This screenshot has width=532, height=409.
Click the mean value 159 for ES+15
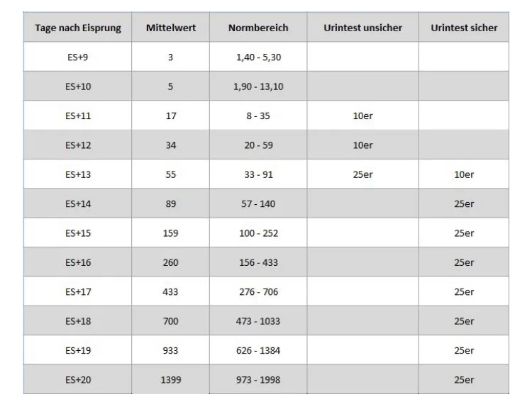(171, 233)
